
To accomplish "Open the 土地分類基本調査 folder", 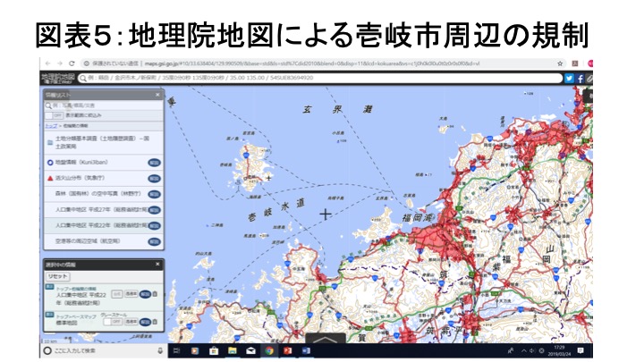I will [x=104, y=142].
